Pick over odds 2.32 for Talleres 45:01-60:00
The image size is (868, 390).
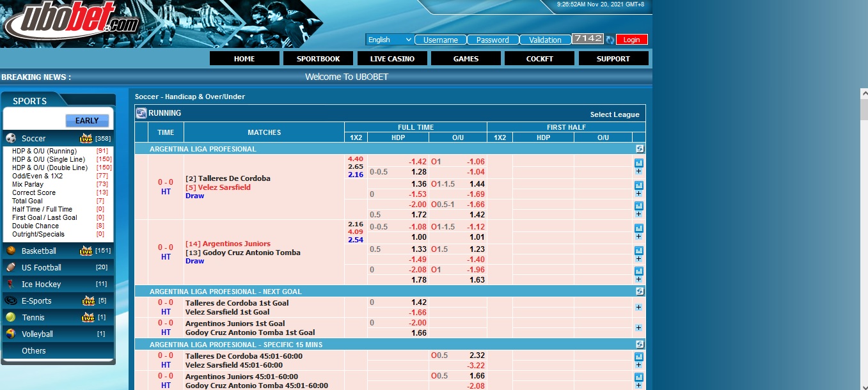477,355
